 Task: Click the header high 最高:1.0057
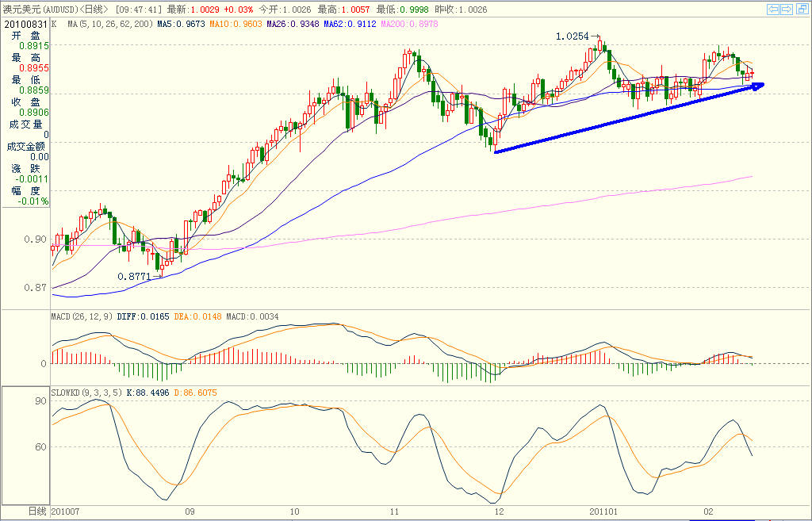pyautogui.click(x=344, y=10)
